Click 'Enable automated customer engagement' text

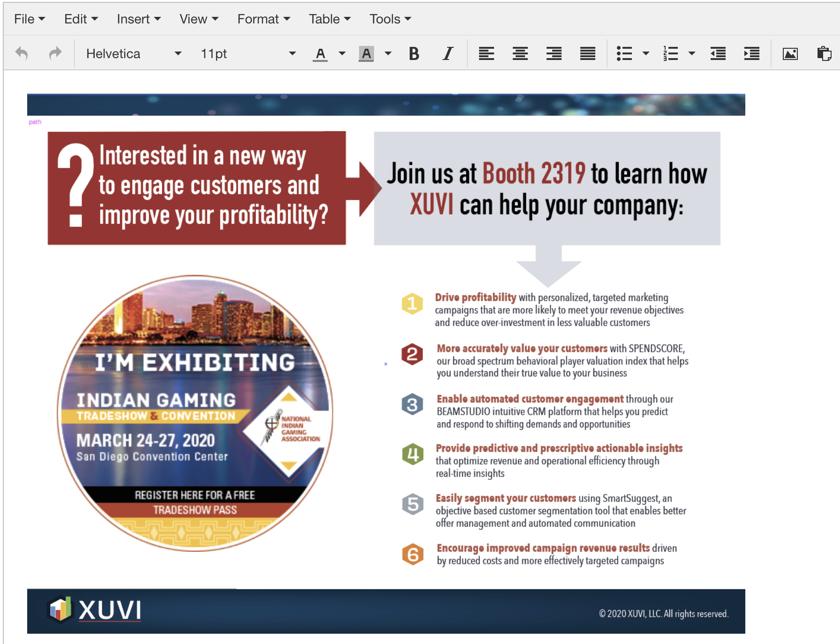click(x=530, y=399)
